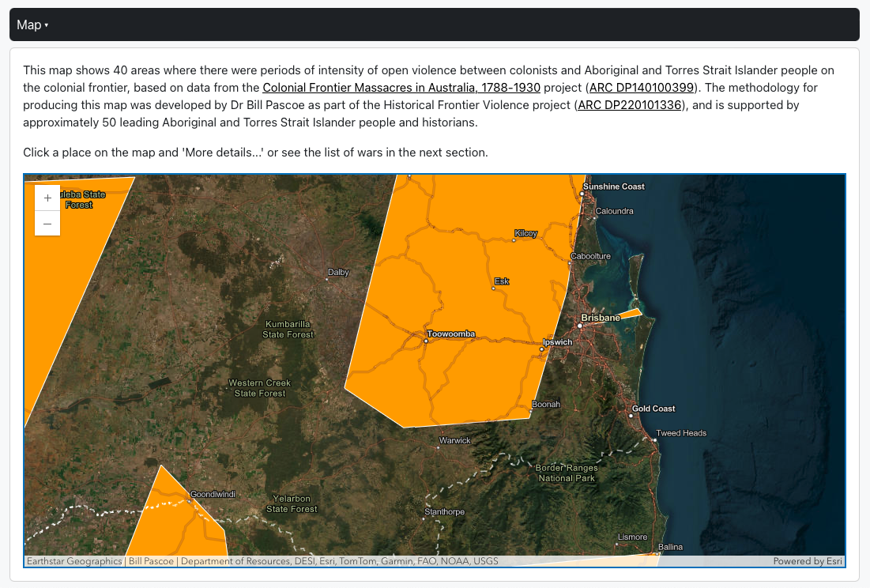The height and width of the screenshot is (588, 870).
Task: Click the Caloundra map label
Action: (614, 211)
